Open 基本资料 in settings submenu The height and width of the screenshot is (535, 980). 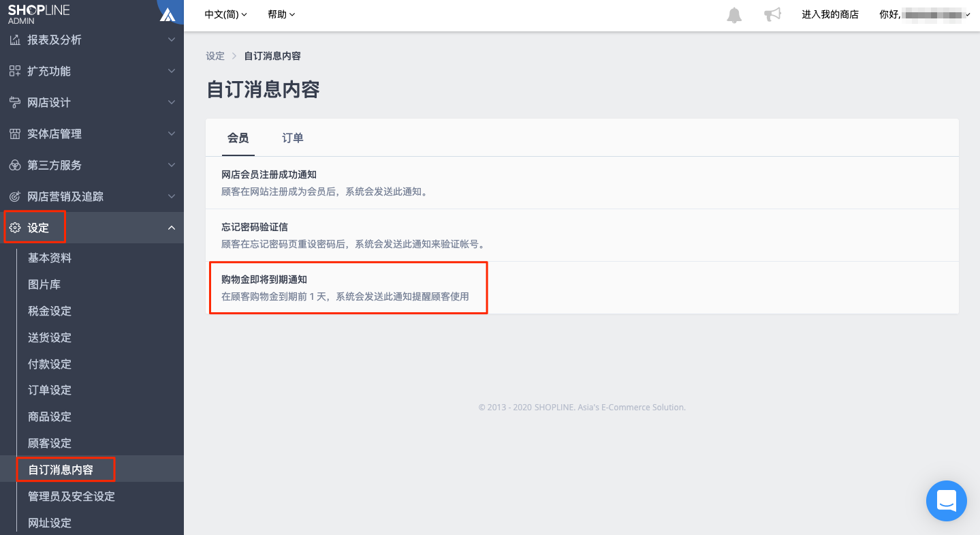pos(50,258)
